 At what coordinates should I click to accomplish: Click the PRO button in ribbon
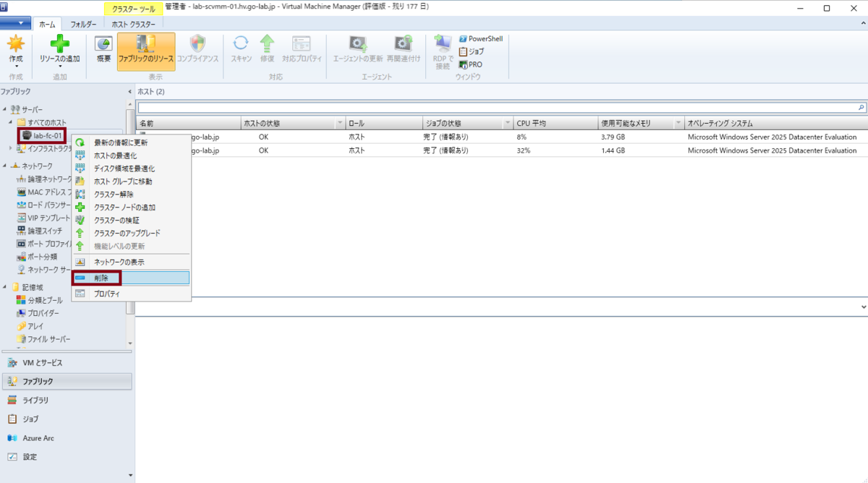pyautogui.click(x=470, y=64)
